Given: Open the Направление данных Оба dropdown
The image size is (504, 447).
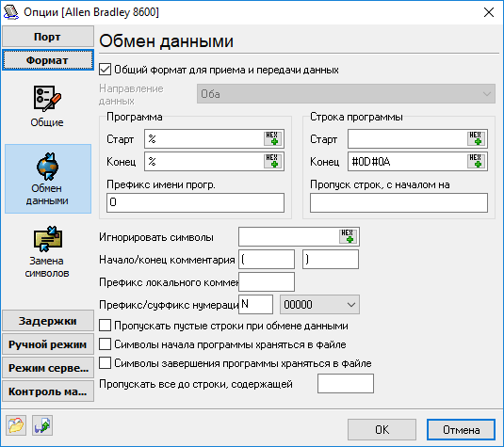Looking at the screenshot, I should 346,94.
